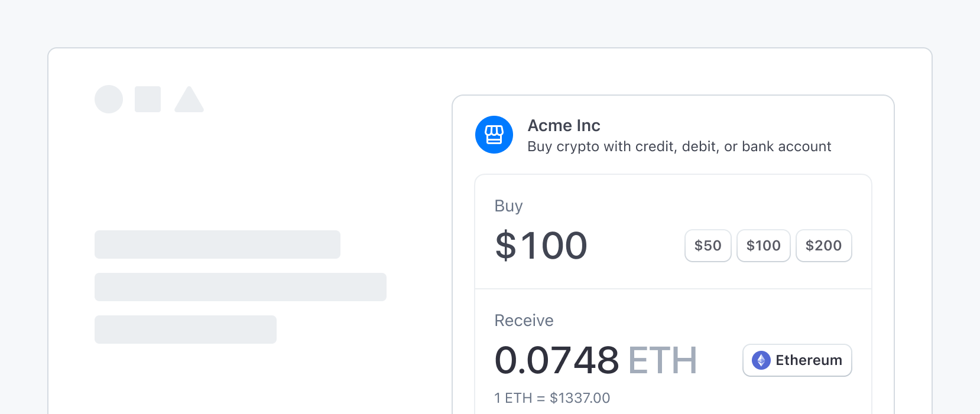The image size is (980, 414).
Task: Click the Buy label
Action: [508, 206]
